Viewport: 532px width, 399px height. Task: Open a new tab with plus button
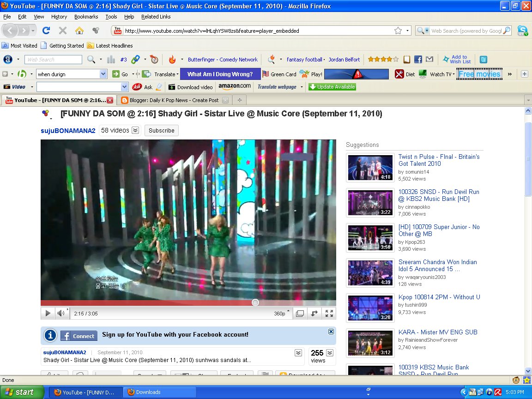coord(240,100)
